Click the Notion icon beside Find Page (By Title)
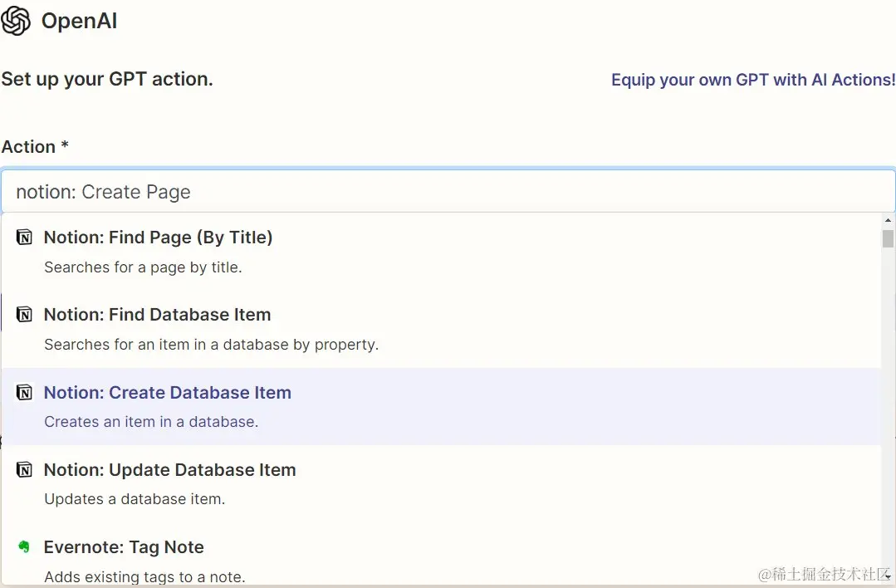 24,238
